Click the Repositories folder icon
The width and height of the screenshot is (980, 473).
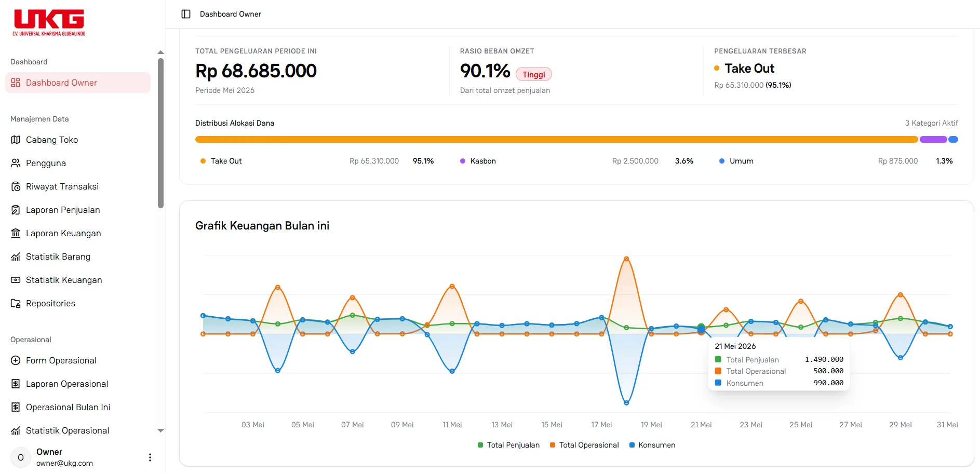(16, 303)
